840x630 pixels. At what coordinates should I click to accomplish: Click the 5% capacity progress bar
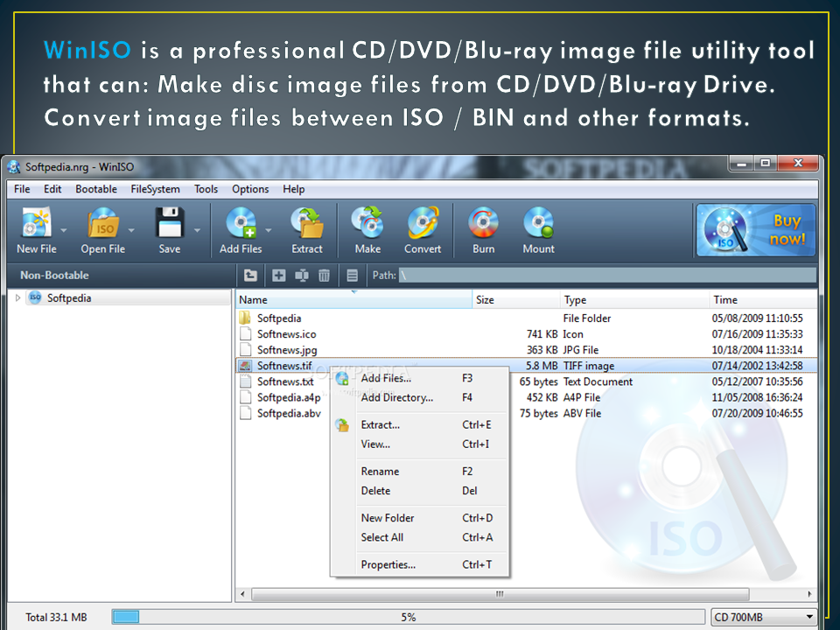point(409,617)
